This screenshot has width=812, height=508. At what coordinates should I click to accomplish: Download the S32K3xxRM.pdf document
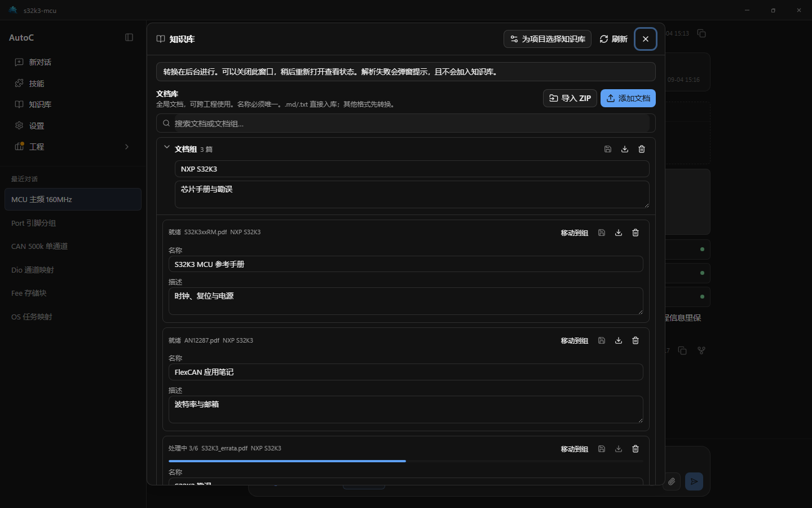(619, 233)
